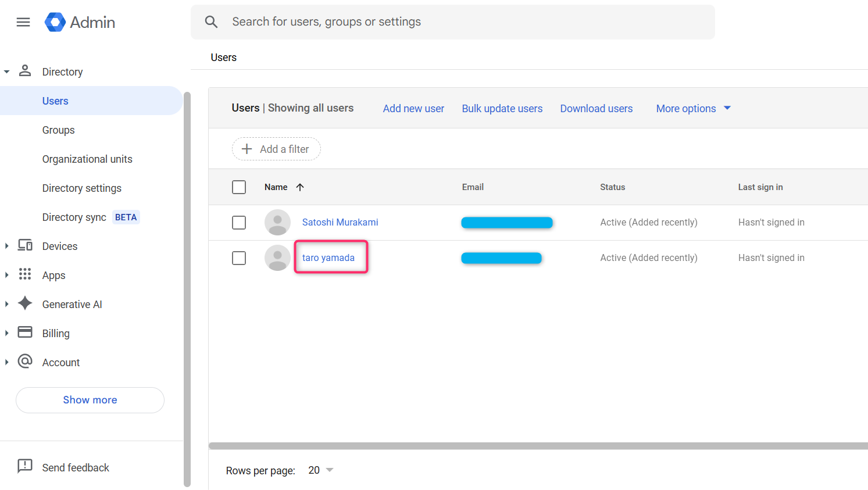The image size is (868, 490).
Task: Click the Name sort arrow icon
Action: [x=300, y=187]
